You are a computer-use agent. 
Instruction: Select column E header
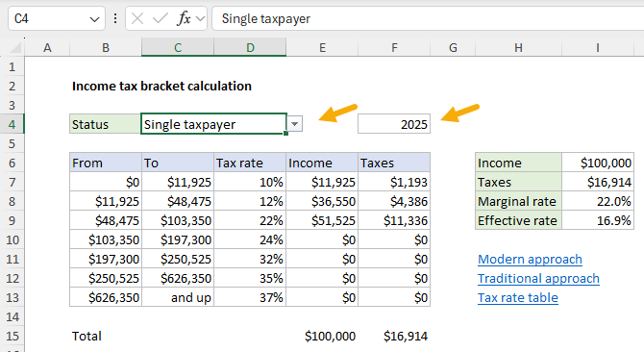322,48
